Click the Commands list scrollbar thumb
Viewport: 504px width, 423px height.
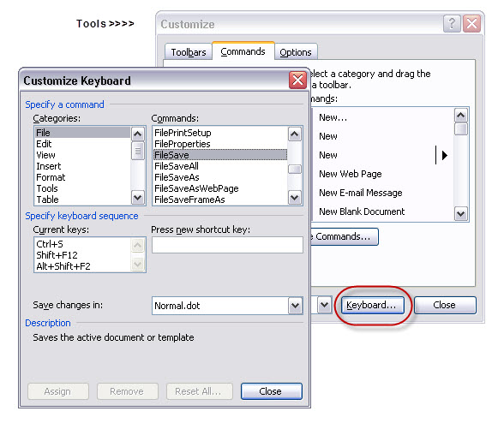[295, 169]
